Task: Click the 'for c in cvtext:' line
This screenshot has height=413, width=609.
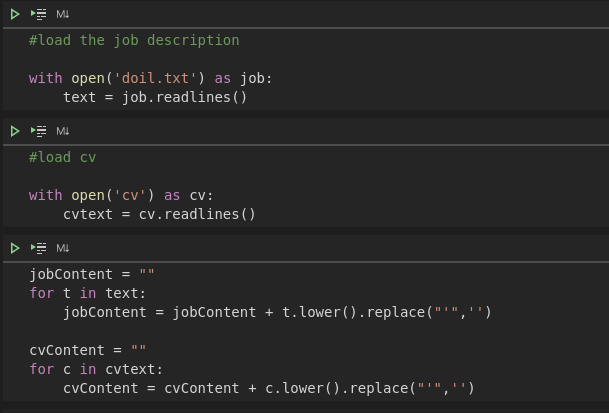Action: [96, 369]
